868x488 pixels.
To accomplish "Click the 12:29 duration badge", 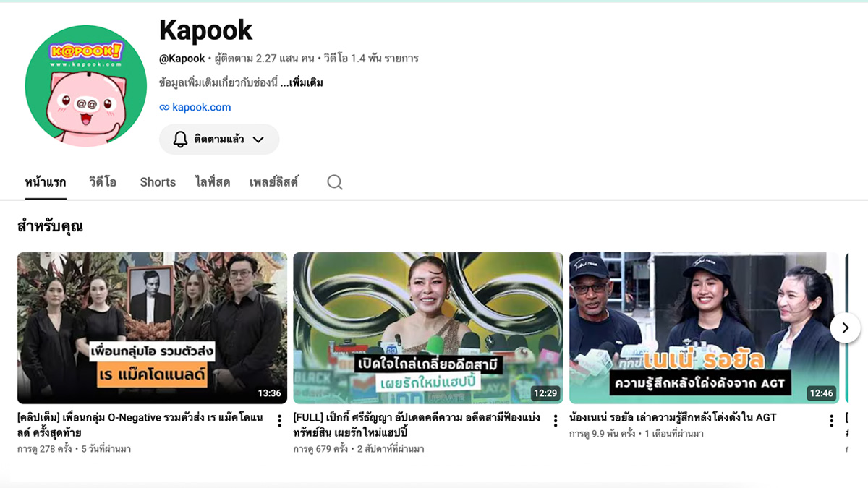I will point(545,393).
